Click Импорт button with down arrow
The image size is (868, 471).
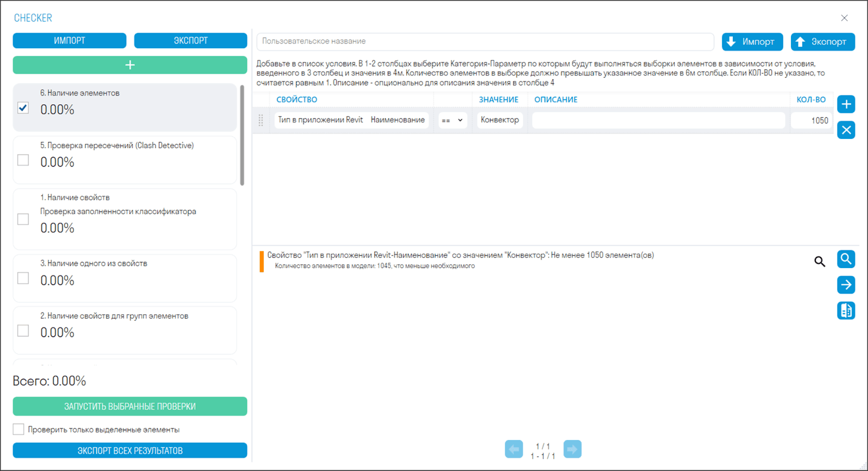click(752, 42)
